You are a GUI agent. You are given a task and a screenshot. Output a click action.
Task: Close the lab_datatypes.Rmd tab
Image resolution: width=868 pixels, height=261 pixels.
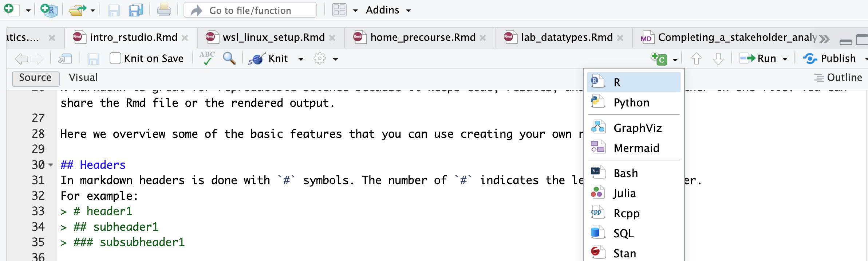click(x=620, y=38)
